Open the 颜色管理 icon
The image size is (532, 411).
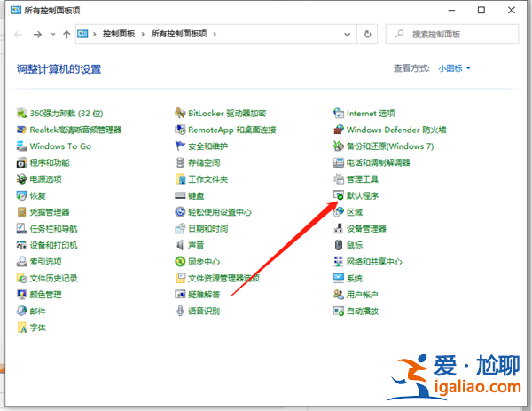(x=21, y=295)
